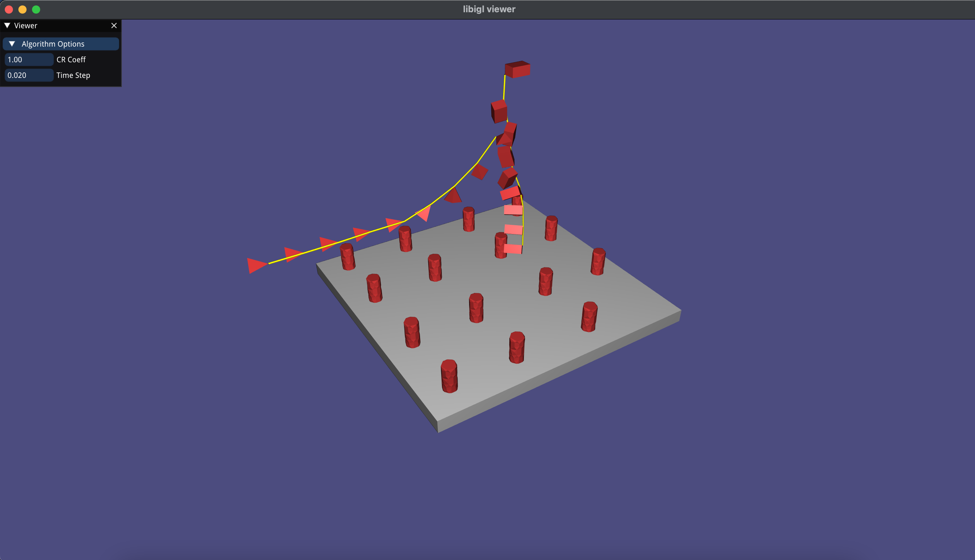
Task: Click the Time Step label
Action: [73, 76]
